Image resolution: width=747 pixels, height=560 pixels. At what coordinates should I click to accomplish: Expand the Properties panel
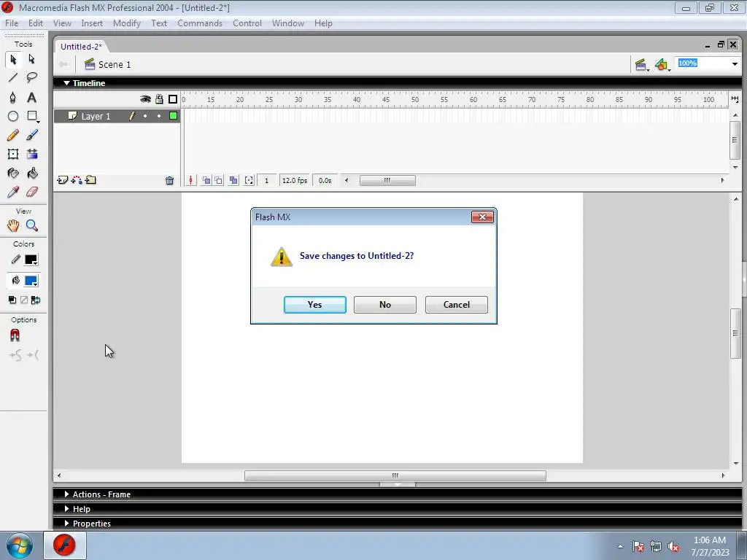coord(66,523)
